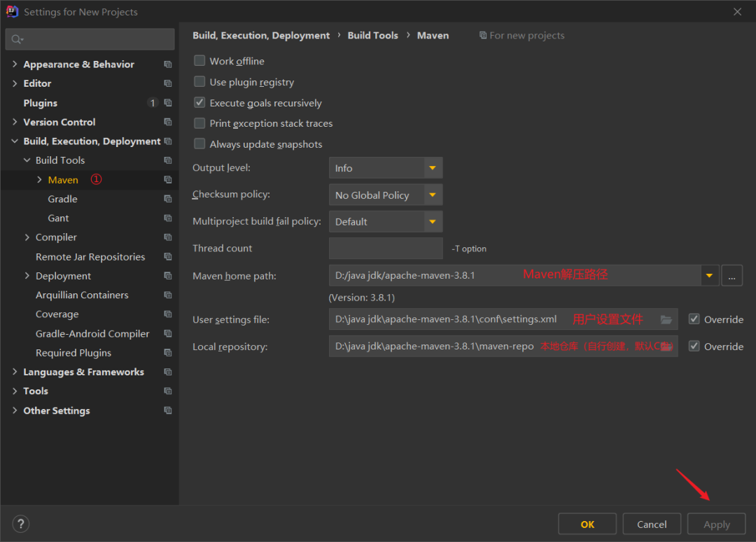
Task: Click project-level icon beside Other Settings
Action: click(168, 410)
